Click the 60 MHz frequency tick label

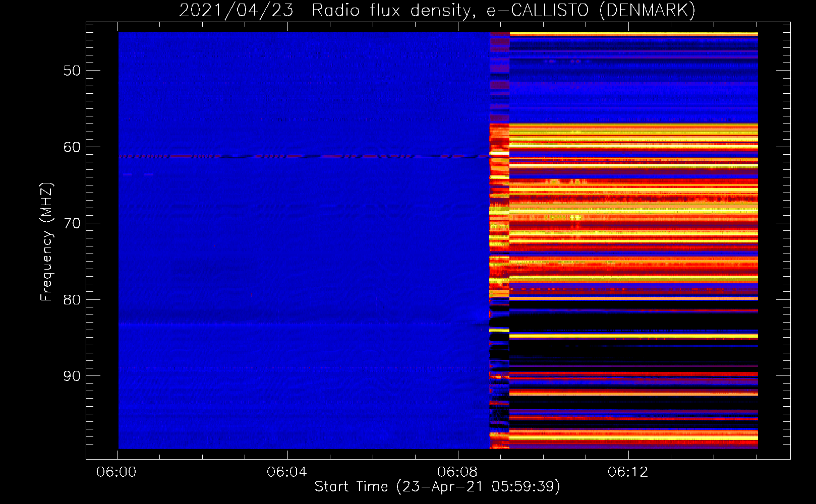[72, 147]
